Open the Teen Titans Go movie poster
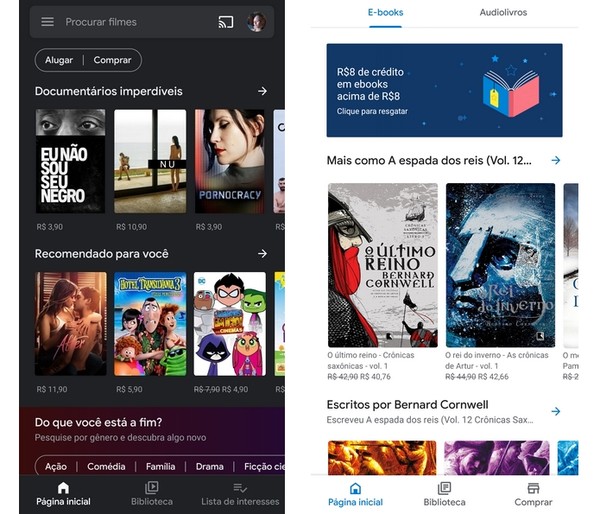Image resolution: width=600 pixels, height=514 pixels. (230, 324)
